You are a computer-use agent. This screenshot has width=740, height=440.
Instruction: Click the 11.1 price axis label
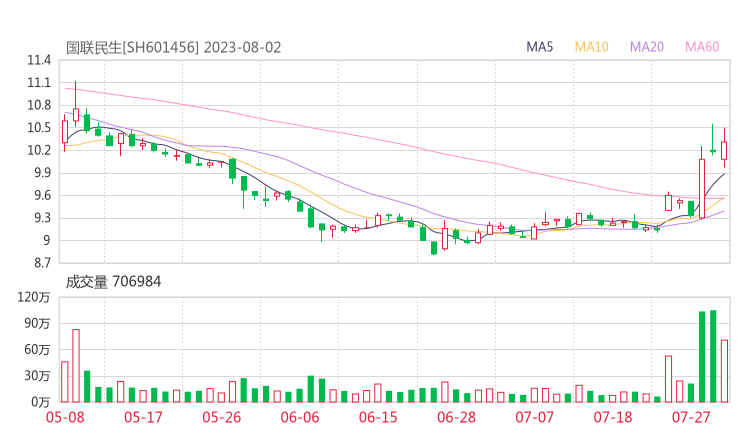[39, 83]
